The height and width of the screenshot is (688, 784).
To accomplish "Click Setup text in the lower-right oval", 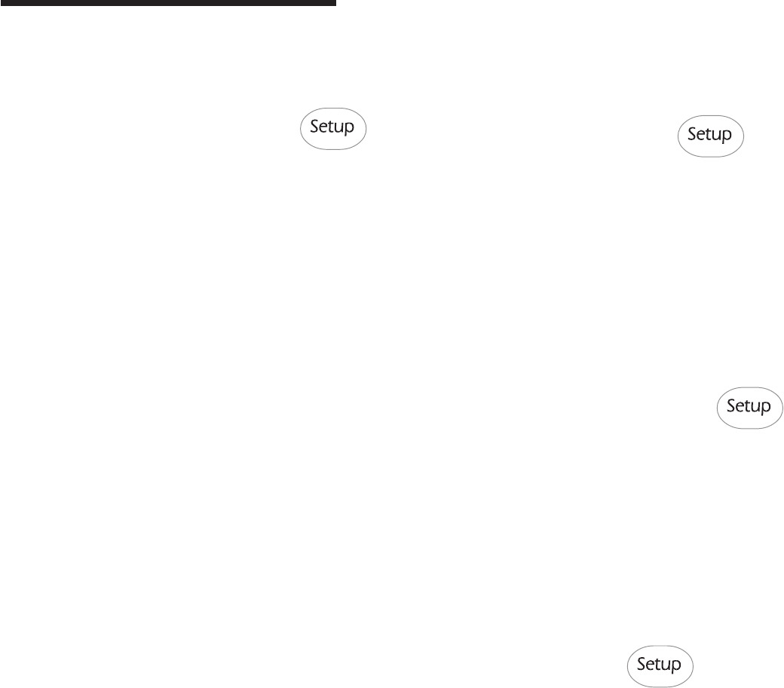I will click(659, 665).
